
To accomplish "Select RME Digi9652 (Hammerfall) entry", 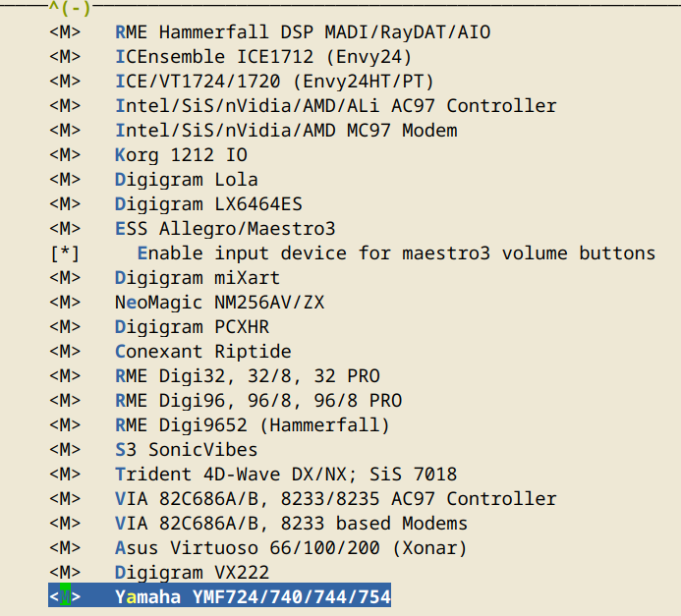I will (x=252, y=425).
